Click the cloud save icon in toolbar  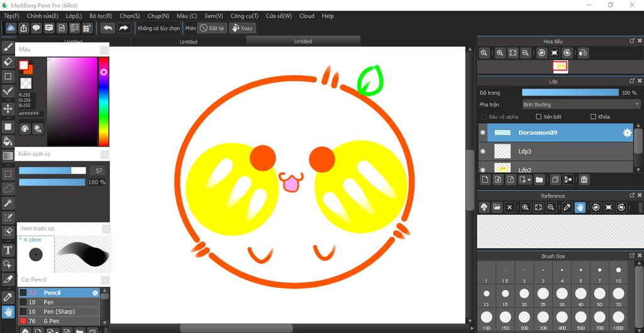[x=11, y=28]
